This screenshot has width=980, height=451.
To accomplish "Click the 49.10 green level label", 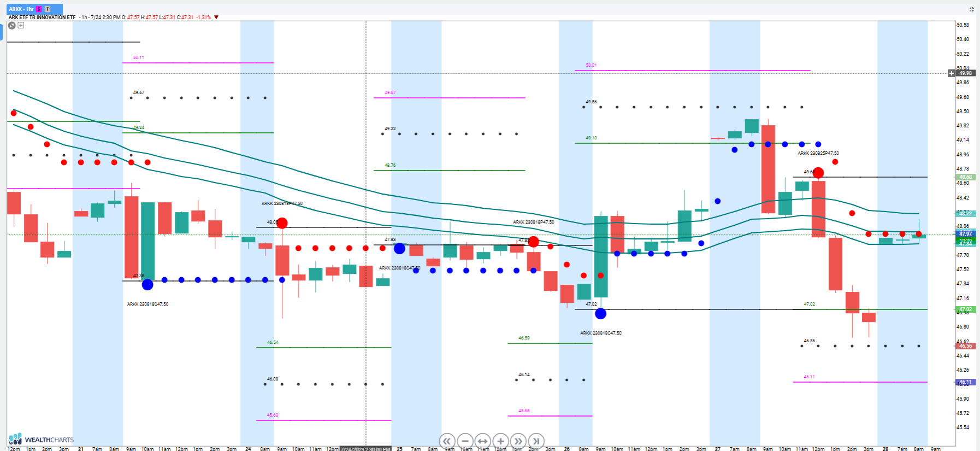I will pos(591,138).
